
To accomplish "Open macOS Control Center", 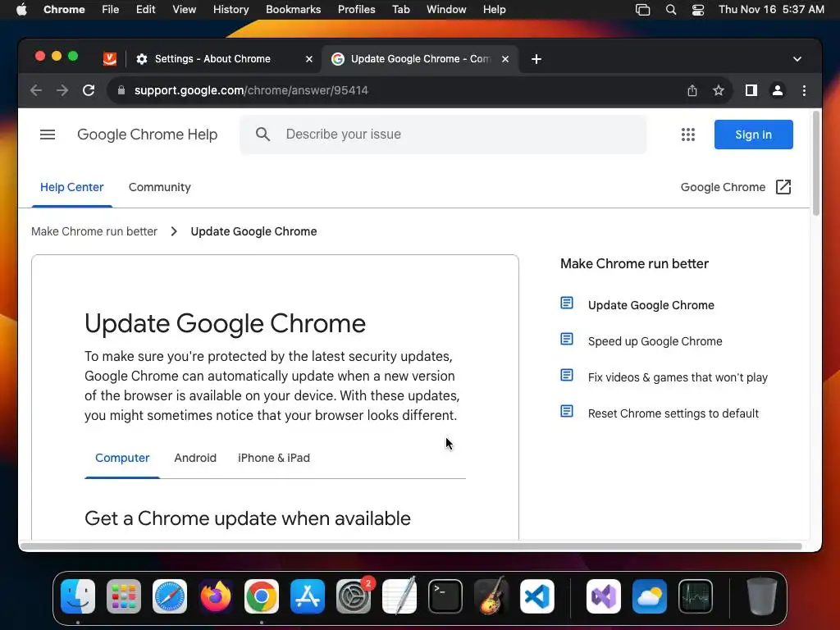I will [697, 10].
